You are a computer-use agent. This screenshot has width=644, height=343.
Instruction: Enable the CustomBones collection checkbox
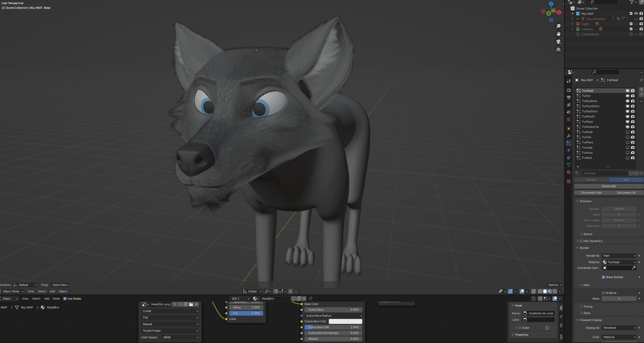tap(631, 34)
